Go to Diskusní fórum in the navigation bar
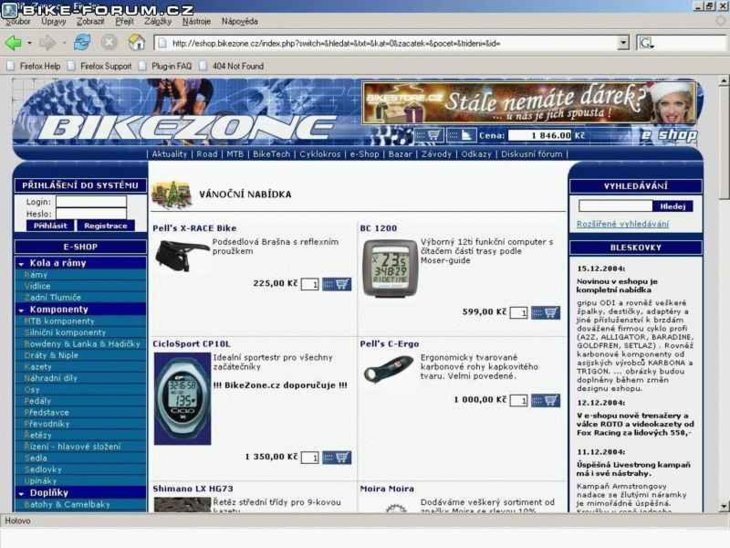The height and width of the screenshot is (548, 730). point(532,154)
